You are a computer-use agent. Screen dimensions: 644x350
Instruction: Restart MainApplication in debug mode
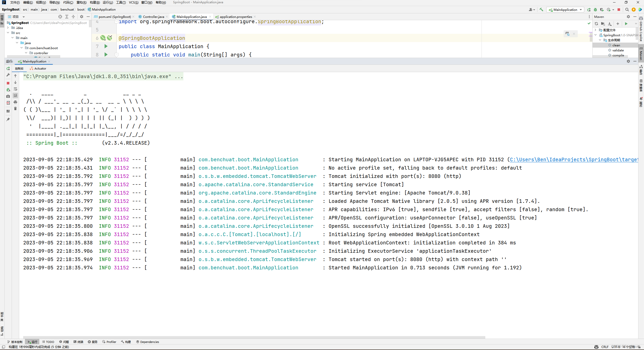coord(8,90)
